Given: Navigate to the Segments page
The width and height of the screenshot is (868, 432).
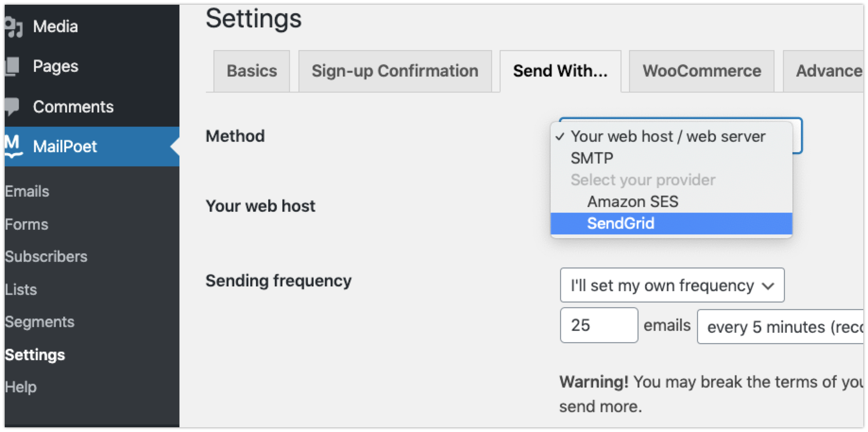Looking at the screenshot, I should point(40,322).
